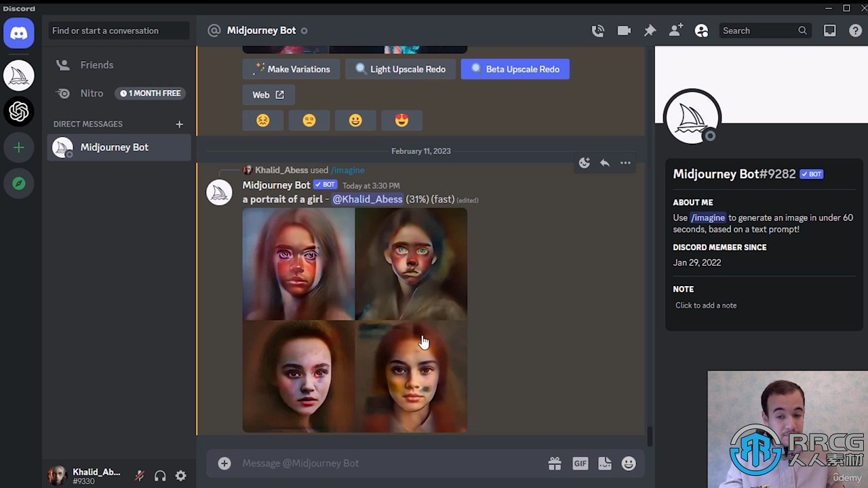868x488 pixels.
Task: Create DM with the plus icon
Action: point(180,124)
